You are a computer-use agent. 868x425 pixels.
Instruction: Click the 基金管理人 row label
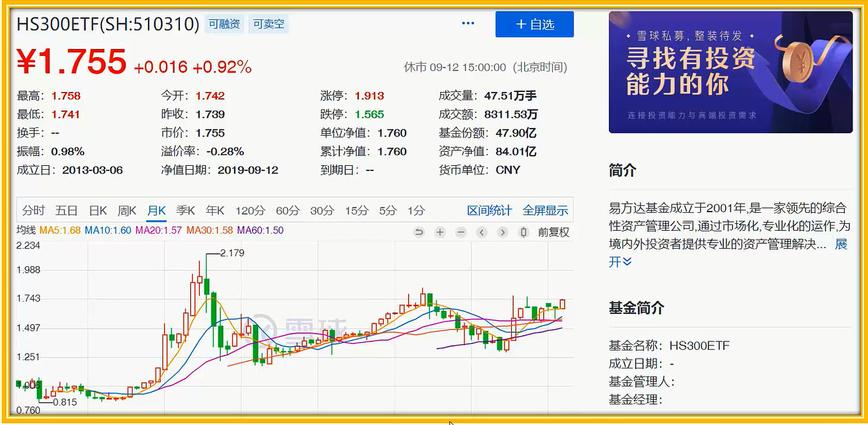point(642,381)
